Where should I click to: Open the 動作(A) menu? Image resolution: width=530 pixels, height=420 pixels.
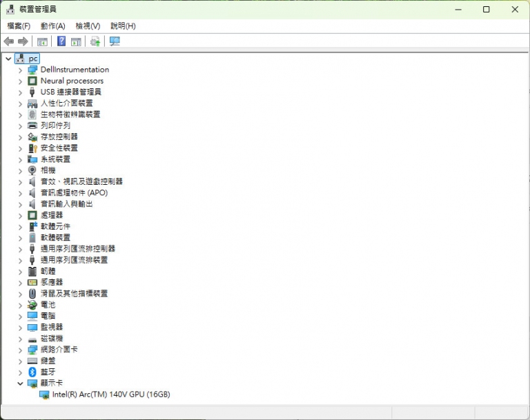(52, 26)
